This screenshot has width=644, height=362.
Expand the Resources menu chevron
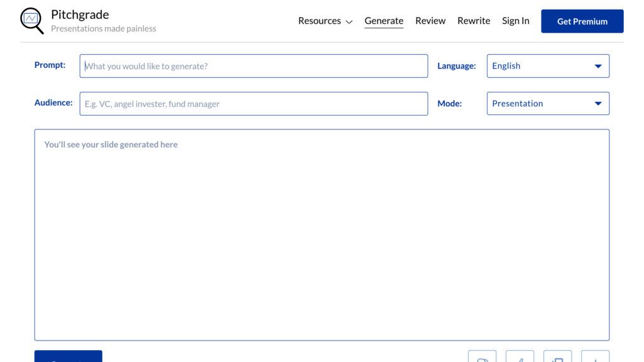coord(349,22)
